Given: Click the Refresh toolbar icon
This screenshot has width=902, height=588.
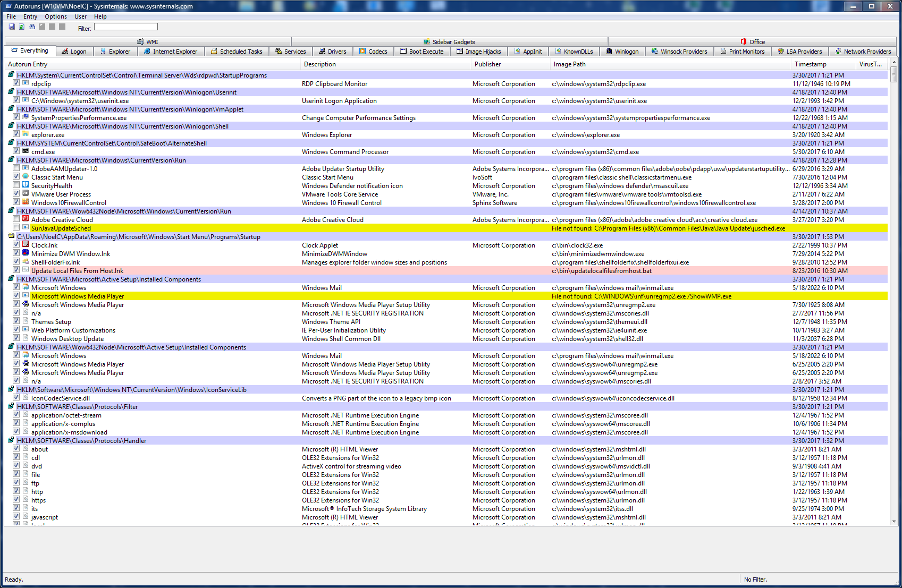Looking at the screenshot, I should 22,27.
